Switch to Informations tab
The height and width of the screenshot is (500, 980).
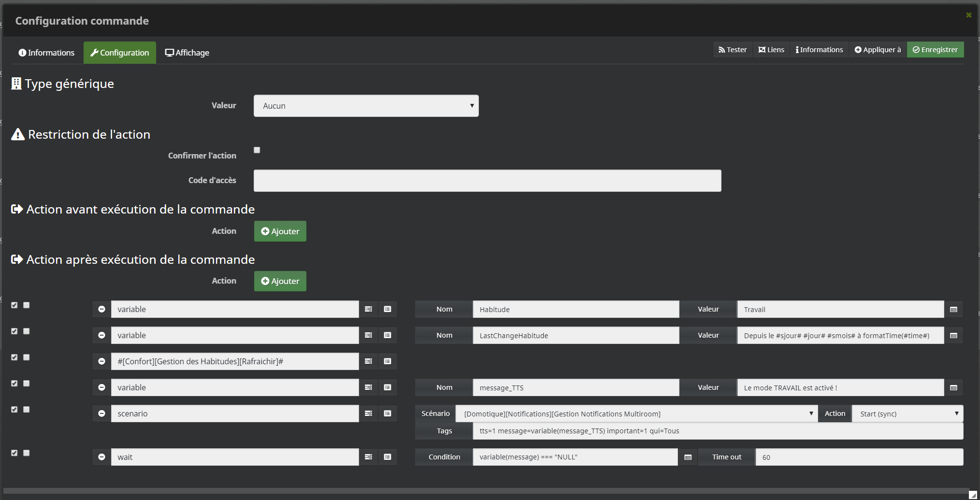[46, 53]
